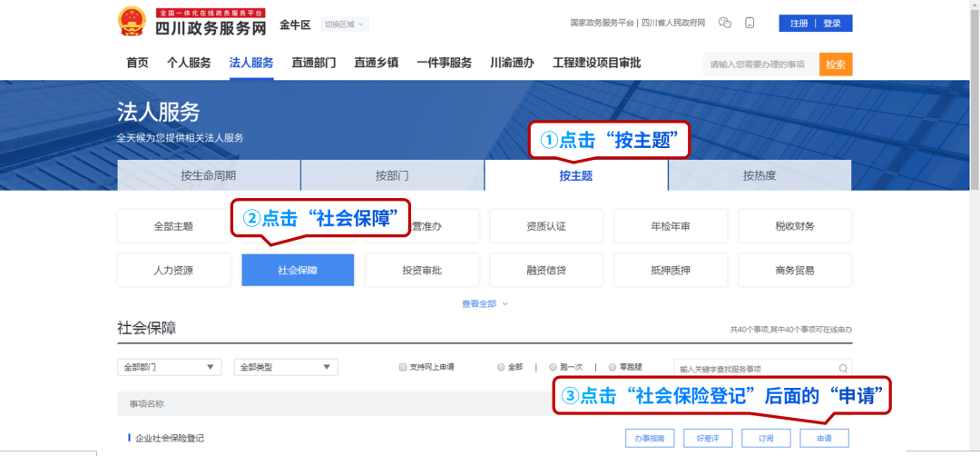This screenshot has height=456, width=980.
Task: Switch to 按热度 tab
Action: click(760, 175)
